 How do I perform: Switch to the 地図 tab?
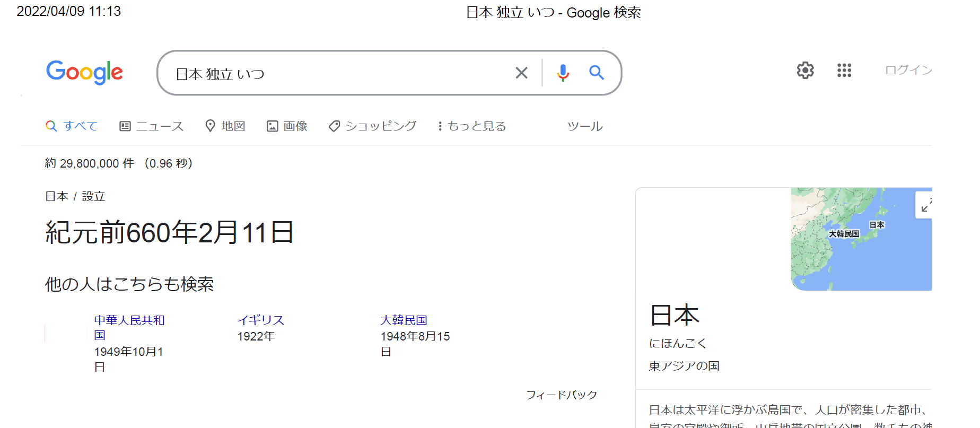[225, 126]
